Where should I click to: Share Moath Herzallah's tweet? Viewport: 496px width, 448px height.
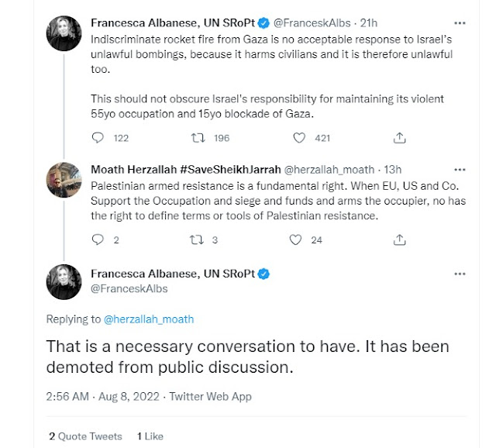tap(400, 240)
